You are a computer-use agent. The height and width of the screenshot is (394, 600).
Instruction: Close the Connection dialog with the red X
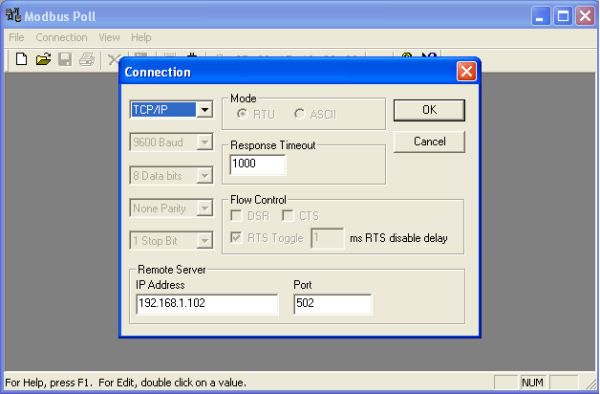tap(466, 72)
